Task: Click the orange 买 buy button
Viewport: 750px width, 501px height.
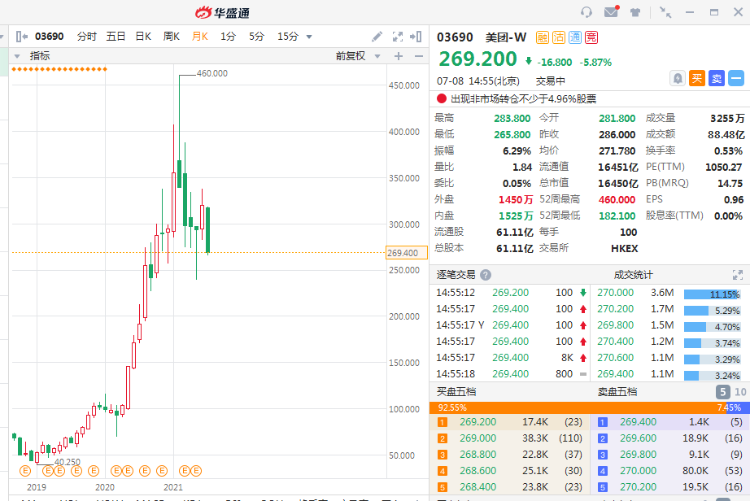Action: point(697,78)
